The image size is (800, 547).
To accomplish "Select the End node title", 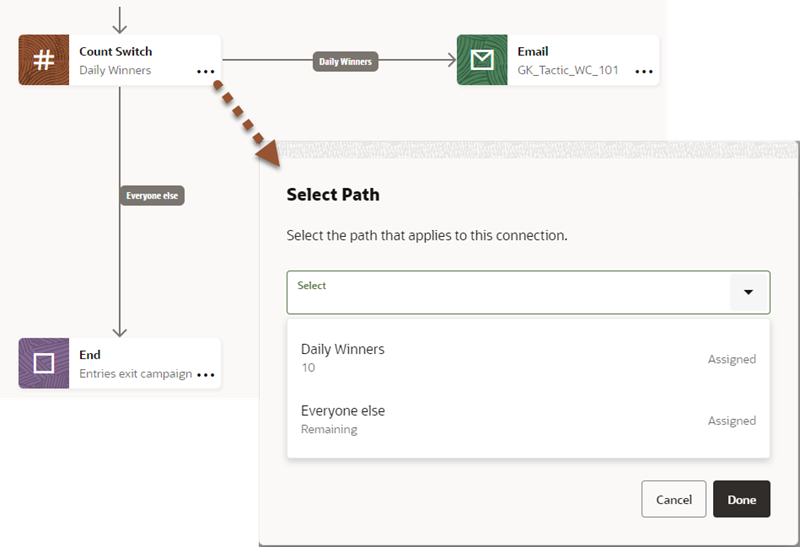I will [90, 354].
